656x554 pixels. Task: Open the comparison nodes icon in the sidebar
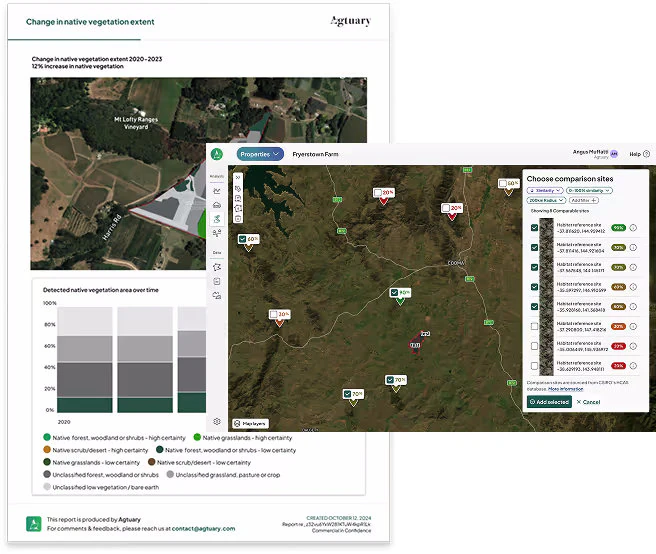click(x=217, y=233)
